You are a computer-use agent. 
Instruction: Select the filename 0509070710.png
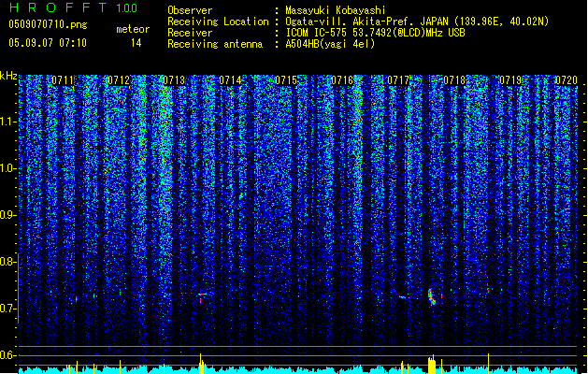coord(48,24)
